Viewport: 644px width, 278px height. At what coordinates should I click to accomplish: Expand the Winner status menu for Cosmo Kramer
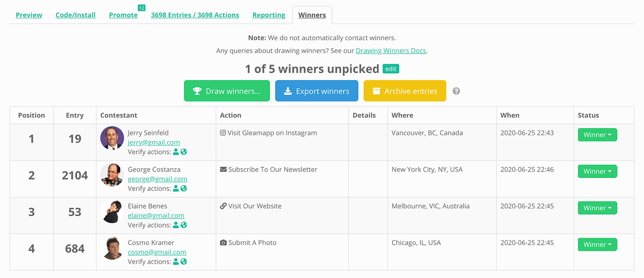point(597,244)
